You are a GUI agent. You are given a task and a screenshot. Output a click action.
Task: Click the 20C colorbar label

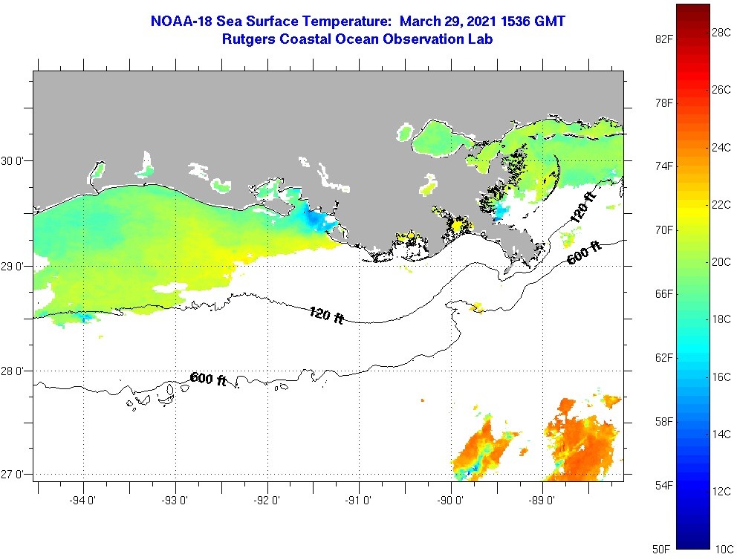721,262
